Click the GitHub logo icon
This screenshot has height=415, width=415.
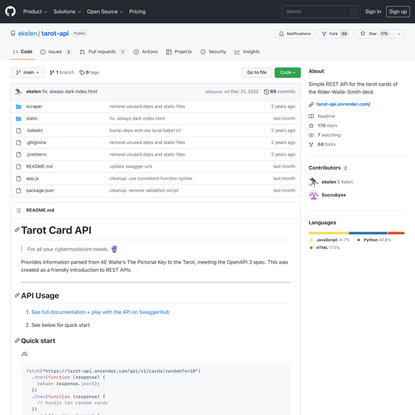click(10, 11)
